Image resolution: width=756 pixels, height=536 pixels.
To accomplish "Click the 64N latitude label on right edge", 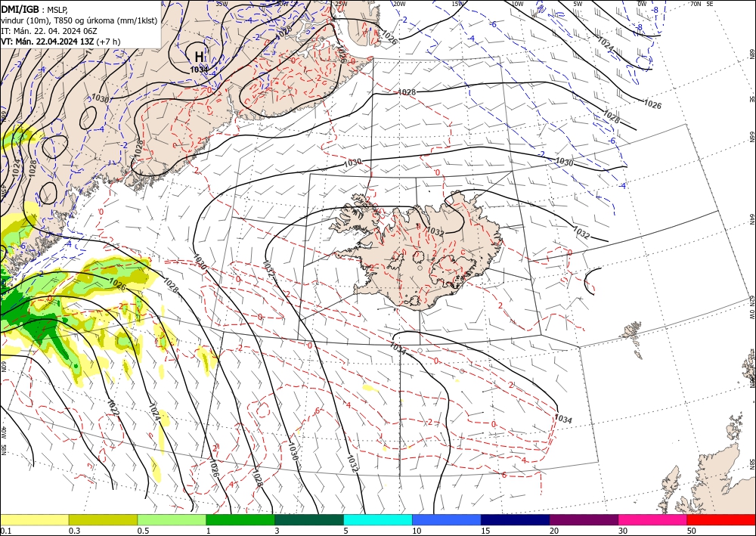I will click(x=751, y=219).
